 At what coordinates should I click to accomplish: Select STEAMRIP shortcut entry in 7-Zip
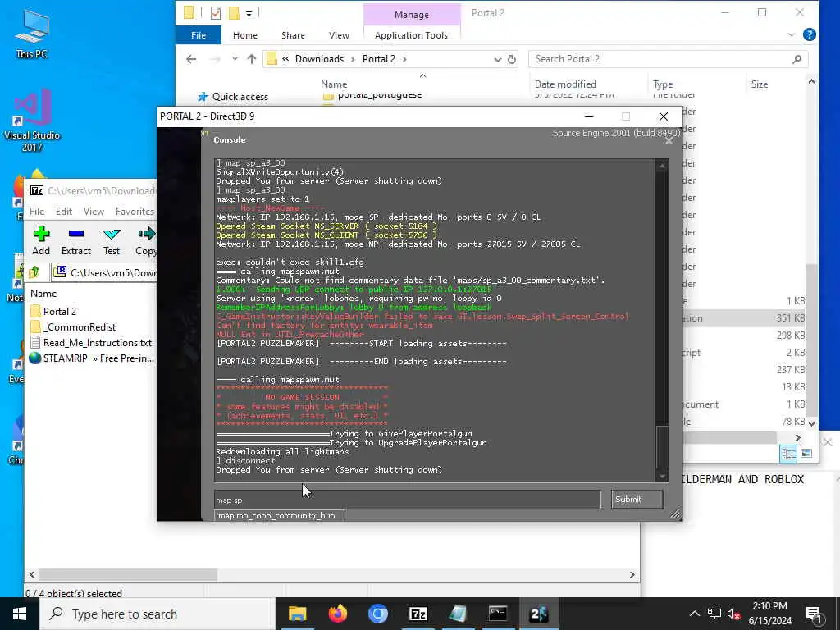[92, 358]
